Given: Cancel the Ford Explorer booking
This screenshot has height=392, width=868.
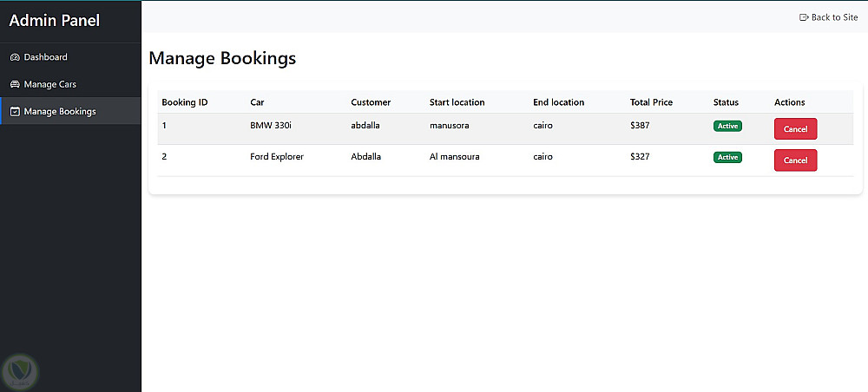Looking at the screenshot, I should (795, 160).
